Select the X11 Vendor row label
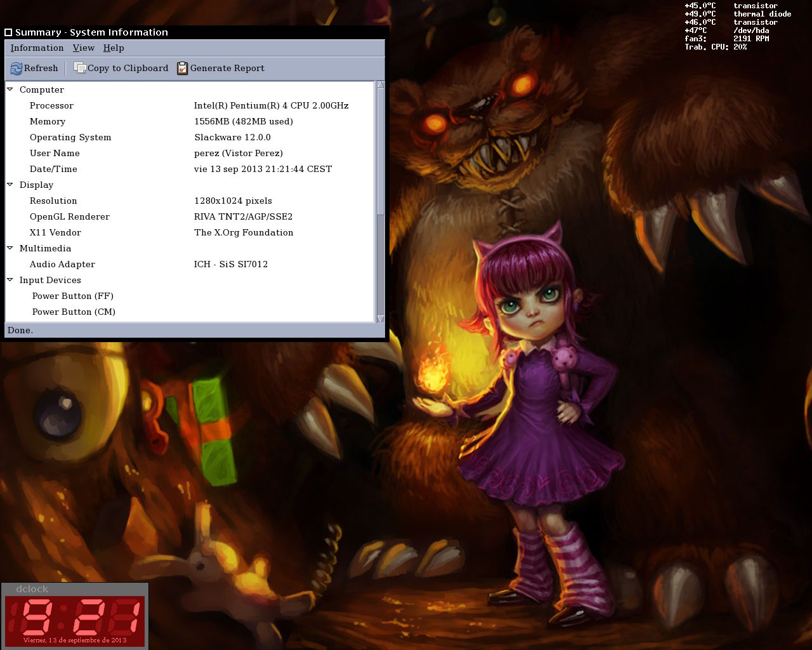 click(x=55, y=232)
